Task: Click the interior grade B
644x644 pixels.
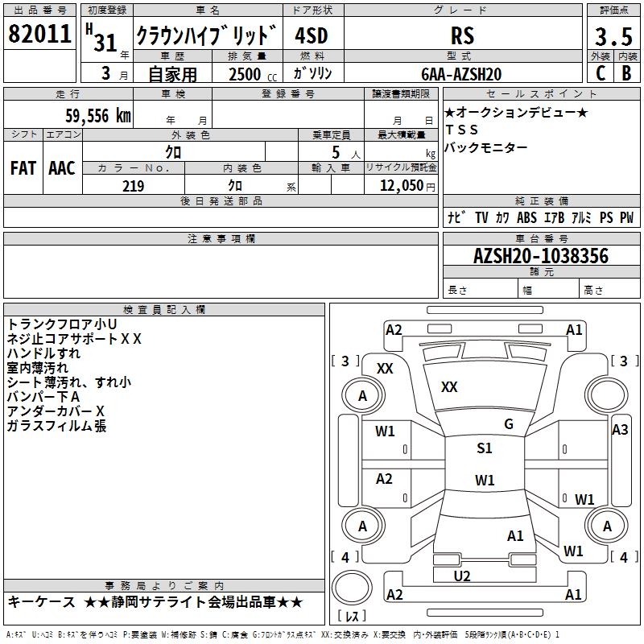Action: (x=626, y=73)
